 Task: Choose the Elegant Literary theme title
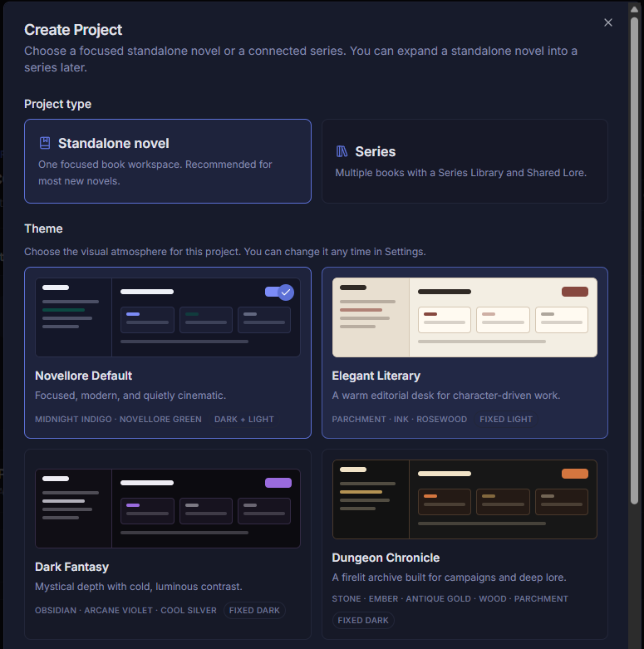click(x=376, y=376)
